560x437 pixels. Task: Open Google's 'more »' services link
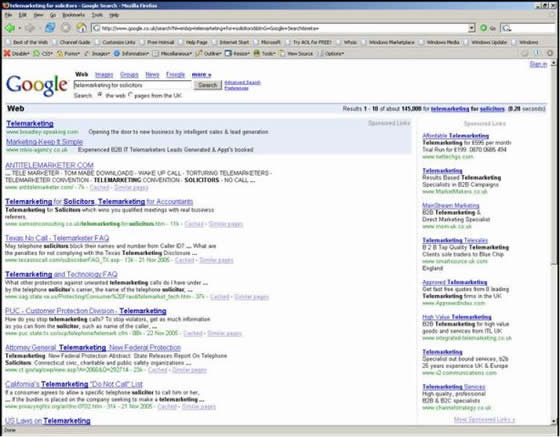(201, 75)
